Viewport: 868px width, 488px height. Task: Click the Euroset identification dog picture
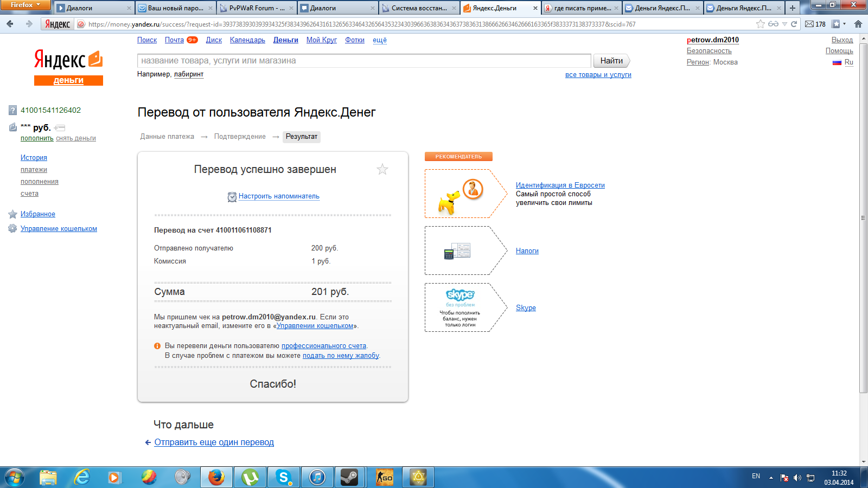[x=466, y=194]
